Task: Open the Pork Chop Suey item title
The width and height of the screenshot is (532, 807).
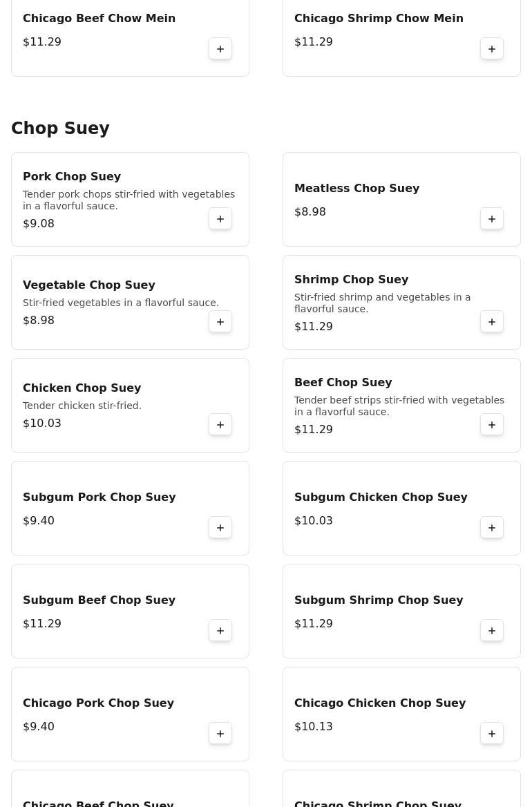Action: pos(72,177)
